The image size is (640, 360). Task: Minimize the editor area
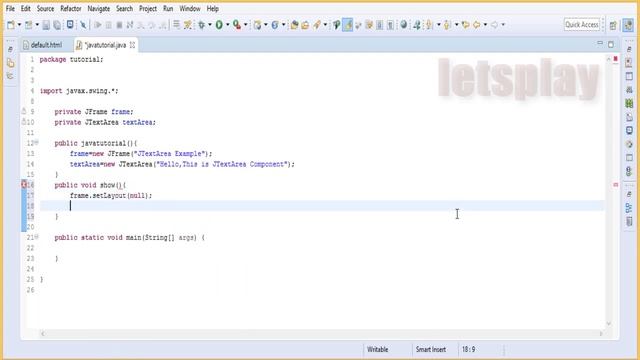point(600,43)
